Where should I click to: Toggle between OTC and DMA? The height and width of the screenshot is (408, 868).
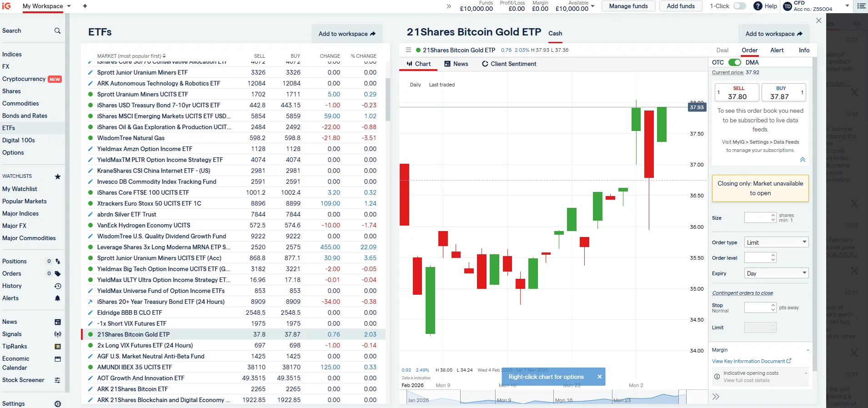[x=734, y=62]
